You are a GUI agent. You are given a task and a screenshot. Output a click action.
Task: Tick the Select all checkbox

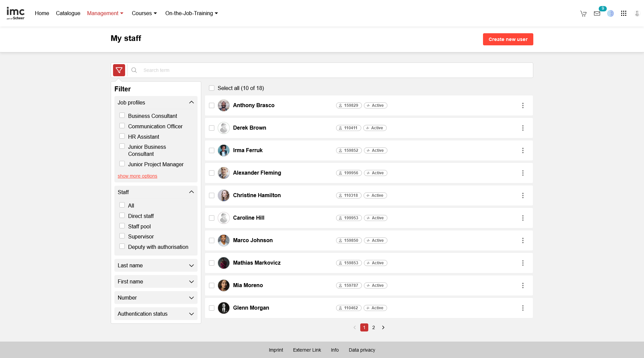(212, 88)
